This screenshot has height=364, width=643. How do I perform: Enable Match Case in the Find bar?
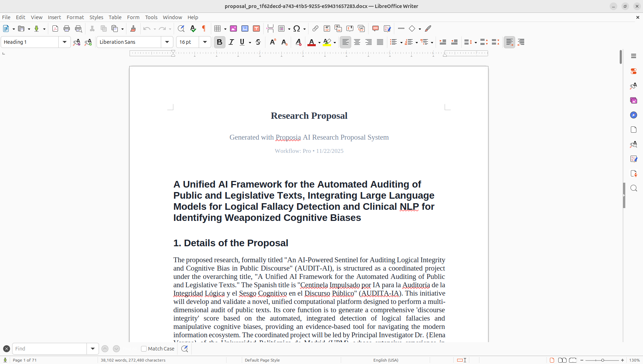[x=143, y=348]
